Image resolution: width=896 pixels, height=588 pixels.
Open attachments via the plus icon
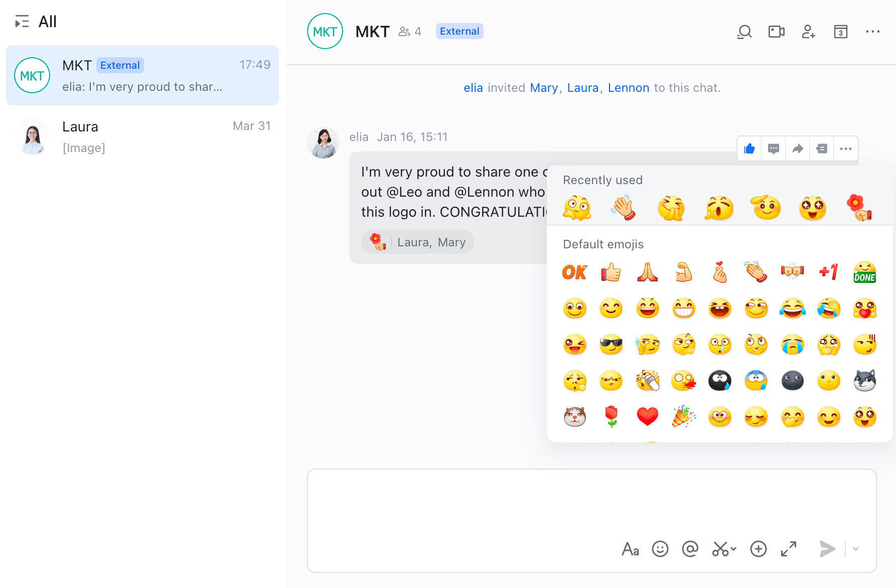tap(758, 549)
